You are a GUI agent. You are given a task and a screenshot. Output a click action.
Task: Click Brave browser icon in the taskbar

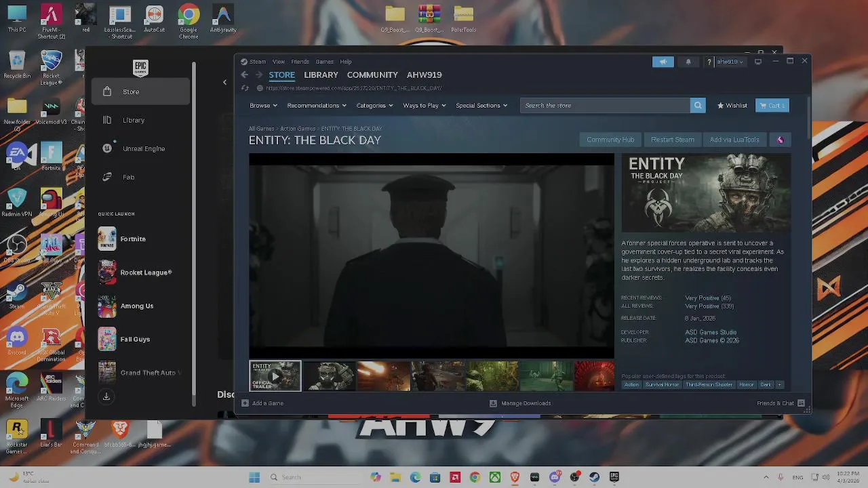[x=515, y=477]
